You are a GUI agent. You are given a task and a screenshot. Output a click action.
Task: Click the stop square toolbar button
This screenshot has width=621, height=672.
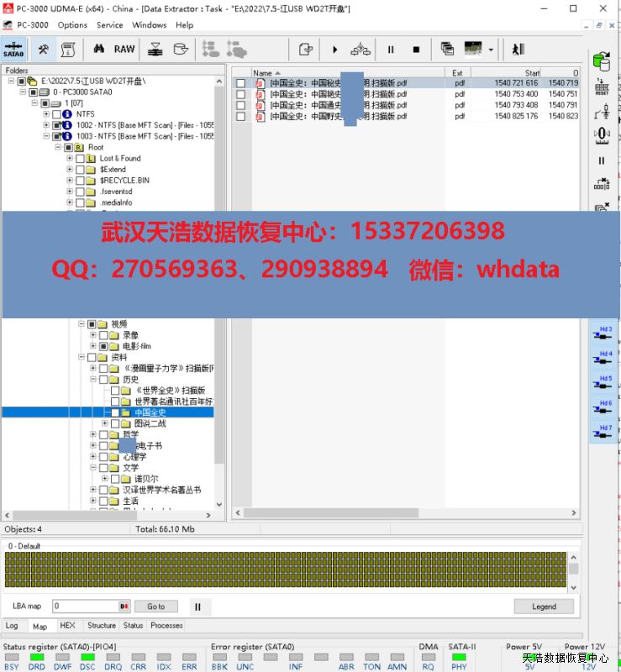(416, 50)
